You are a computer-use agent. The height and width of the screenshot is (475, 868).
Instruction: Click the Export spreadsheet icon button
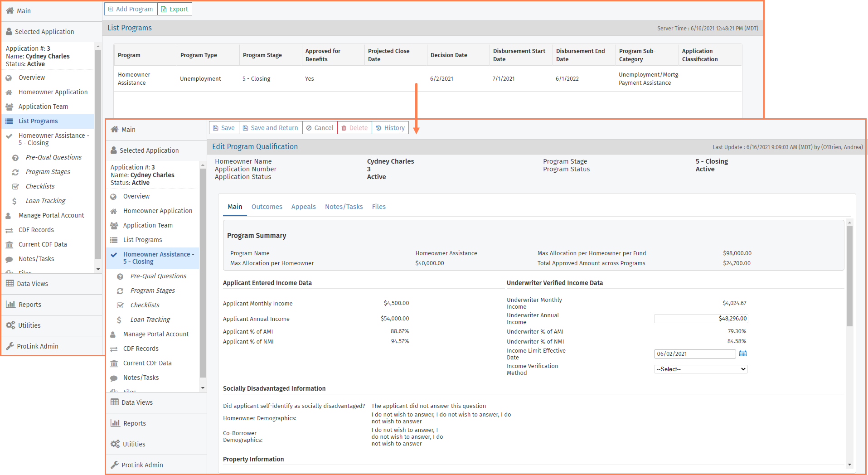(164, 9)
